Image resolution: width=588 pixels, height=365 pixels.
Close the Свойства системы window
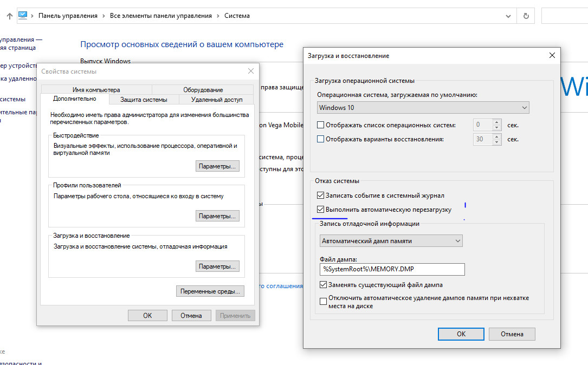click(x=251, y=71)
